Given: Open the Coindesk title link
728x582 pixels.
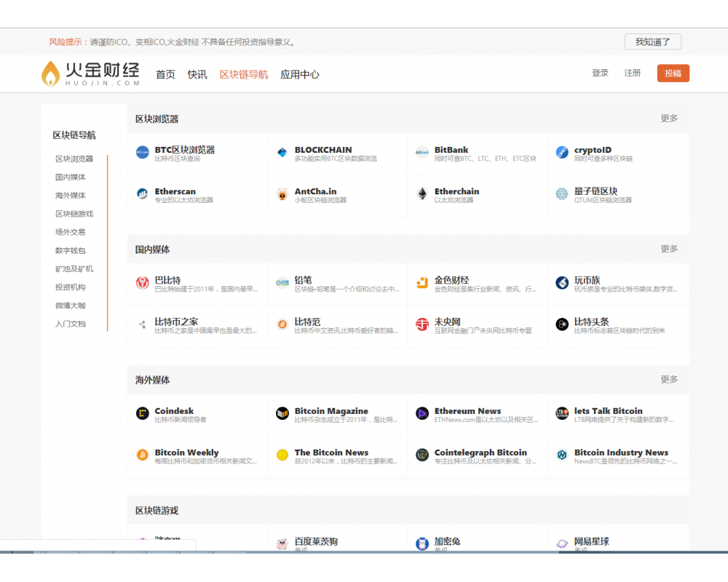Looking at the screenshot, I should click(174, 411).
